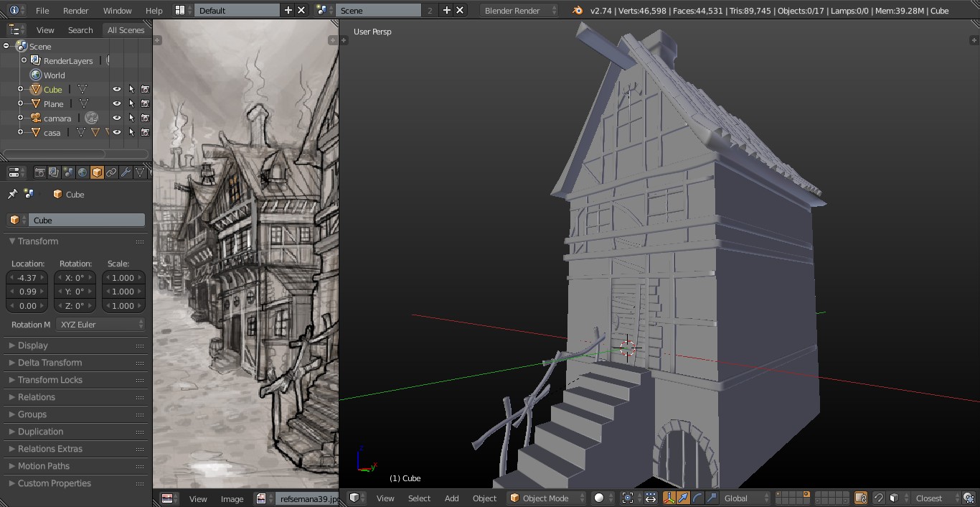
Task: Open the Help menu
Action: tap(154, 10)
